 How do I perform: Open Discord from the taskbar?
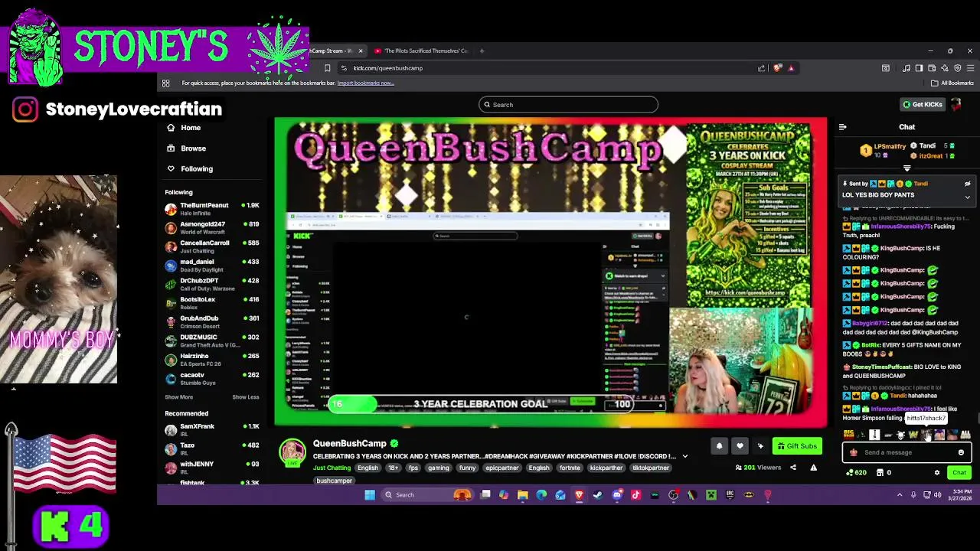[616, 494]
